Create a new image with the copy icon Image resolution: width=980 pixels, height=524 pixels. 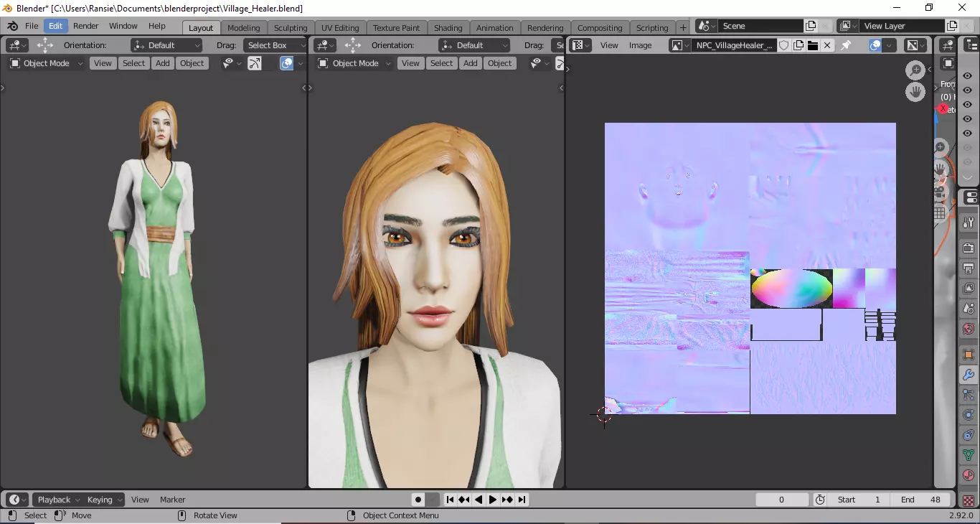point(798,45)
